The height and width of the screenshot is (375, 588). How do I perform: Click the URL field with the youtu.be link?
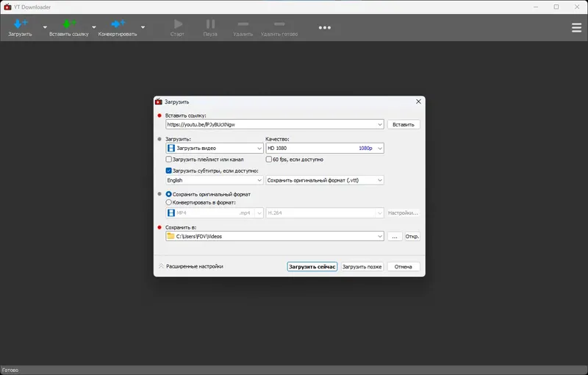[x=274, y=124]
